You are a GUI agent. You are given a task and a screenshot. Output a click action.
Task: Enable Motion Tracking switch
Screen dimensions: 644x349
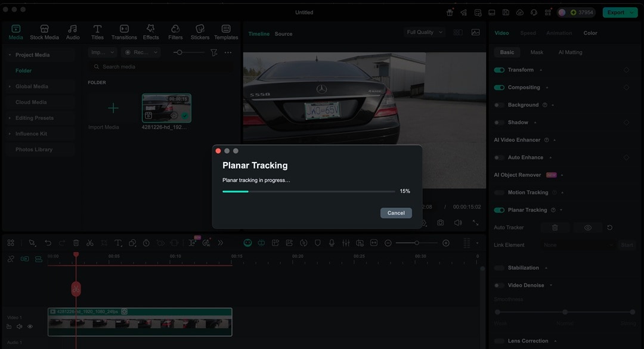[499, 192]
